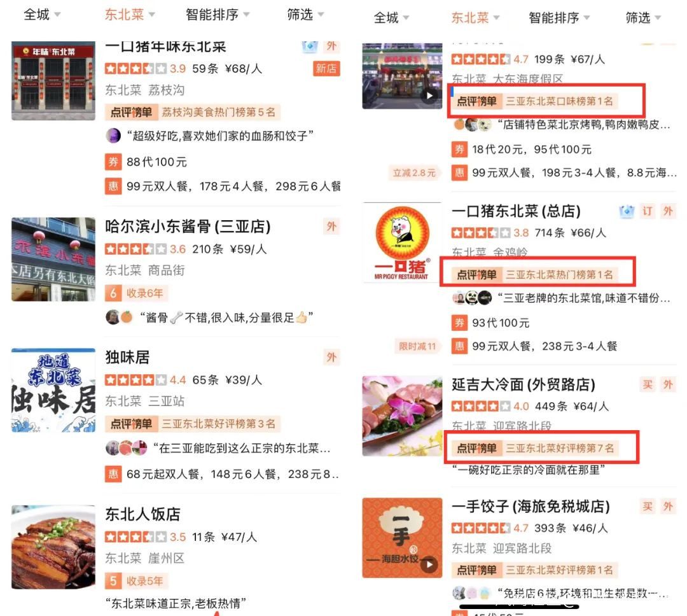Play the video on the top-right restaurant photo
The height and width of the screenshot is (616, 687).
coord(429,95)
